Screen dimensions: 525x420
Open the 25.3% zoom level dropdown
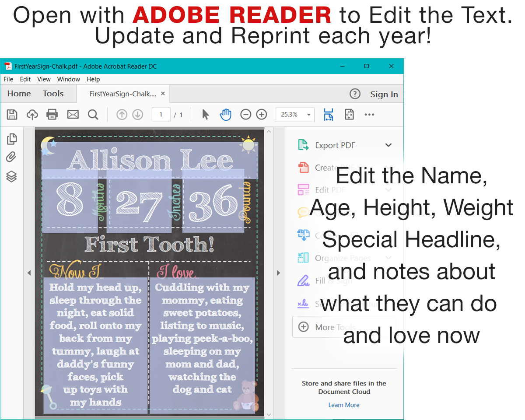pyautogui.click(x=309, y=115)
